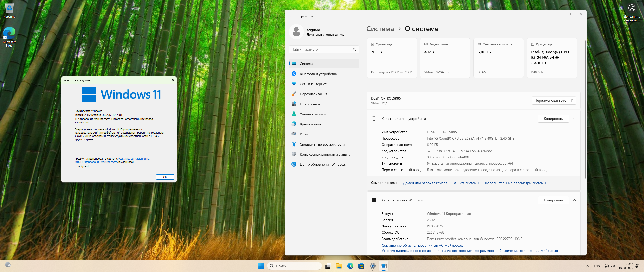Open Task View on taskbar
The image size is (644, 272).
point(328,266)
